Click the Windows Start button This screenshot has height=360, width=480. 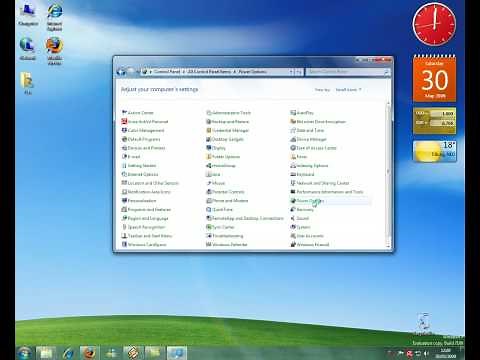coord(25,353)
